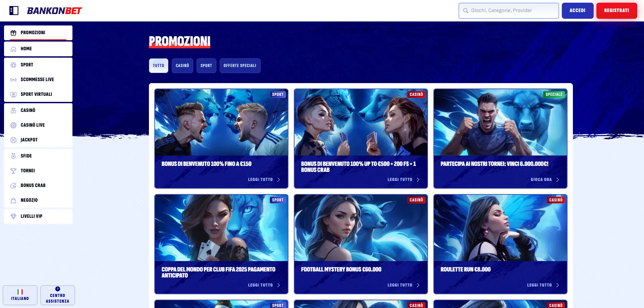The width and height of the screenshot is (644, 308).
Task: Click the Livelli VIP diamond icon
Action: coord(13,217)
